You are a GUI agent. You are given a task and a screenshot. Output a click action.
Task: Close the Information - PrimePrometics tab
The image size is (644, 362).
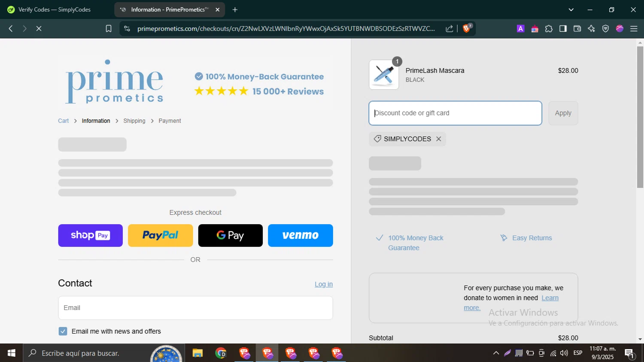coord(218,9)
